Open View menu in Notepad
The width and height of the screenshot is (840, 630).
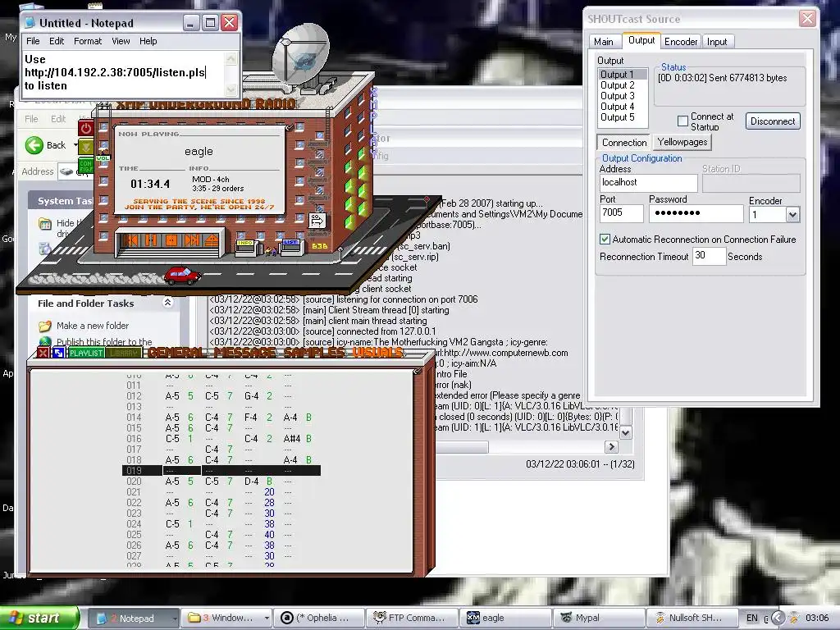pos(121,41)
